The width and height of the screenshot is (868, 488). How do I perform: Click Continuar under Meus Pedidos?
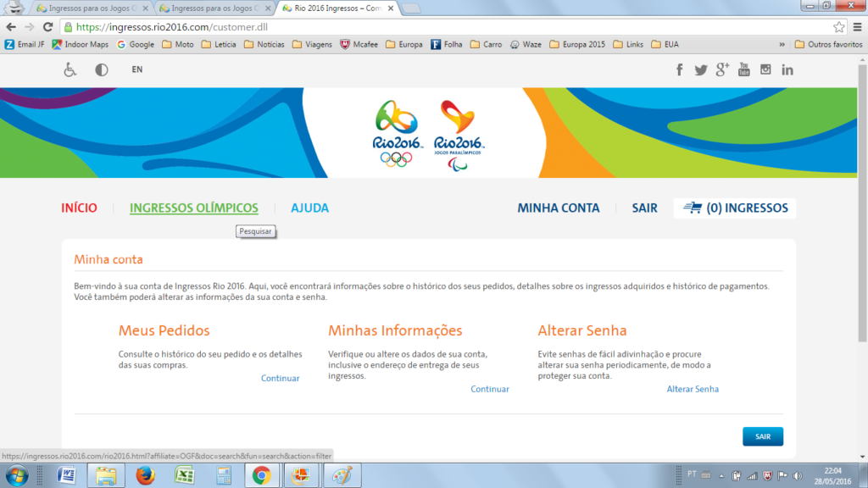[x=280, y=379]
